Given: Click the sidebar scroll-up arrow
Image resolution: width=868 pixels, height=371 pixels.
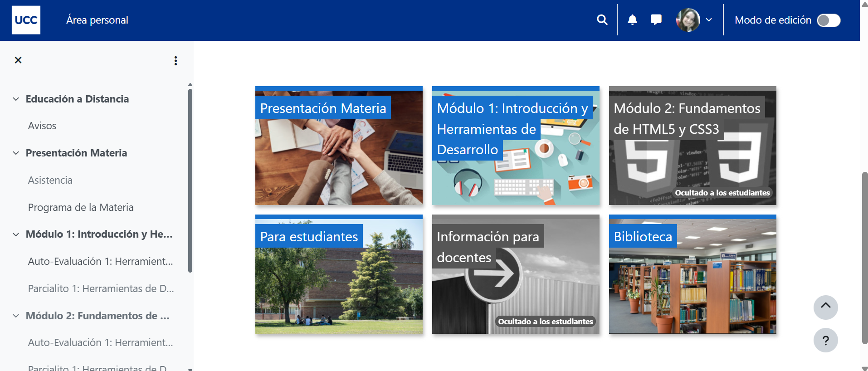Looking at the screenshot, I should click(190, 85).
